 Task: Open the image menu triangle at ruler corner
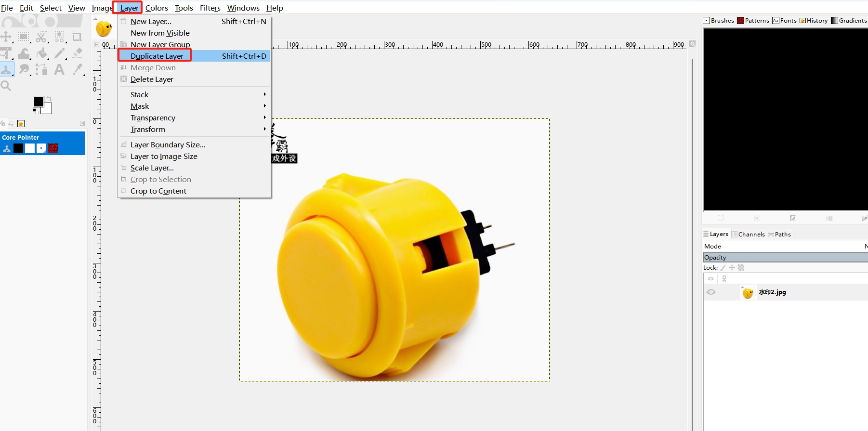pyautogui.click(x=96, y=45)
